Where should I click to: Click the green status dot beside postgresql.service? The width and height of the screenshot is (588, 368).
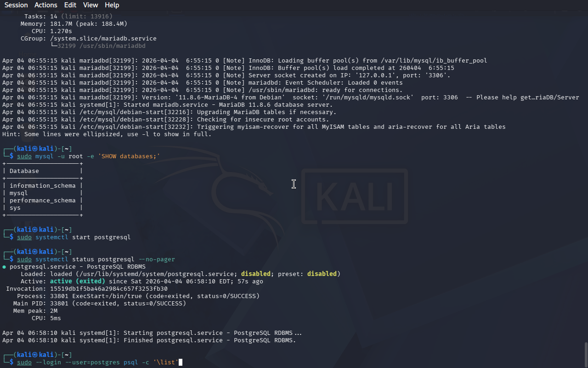point(4,267)
